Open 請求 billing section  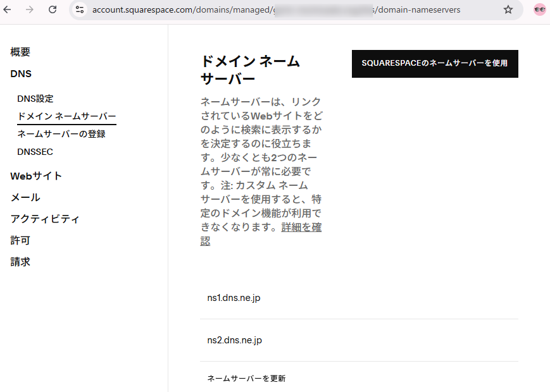(20, 262)
